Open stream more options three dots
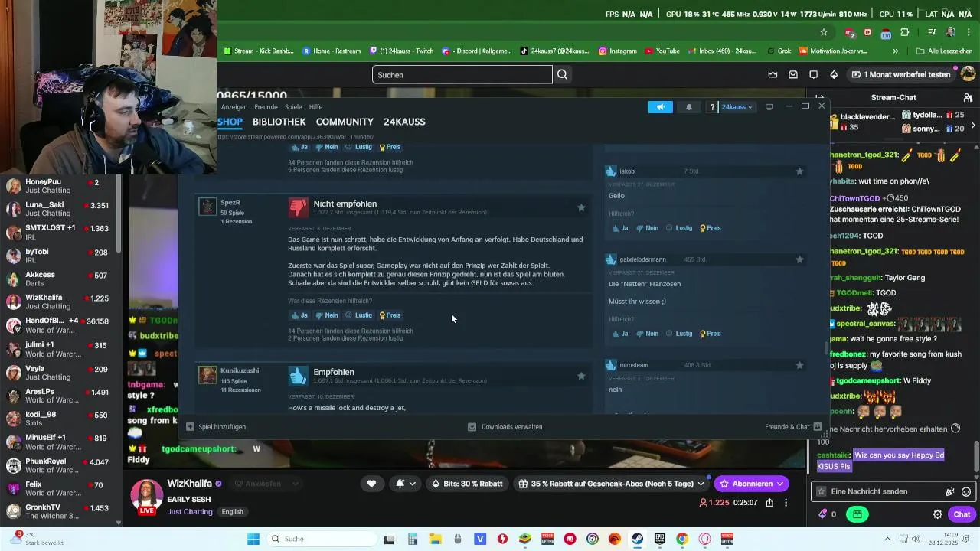Viewport: 980px width, 551px height. [x=786, y=503]
